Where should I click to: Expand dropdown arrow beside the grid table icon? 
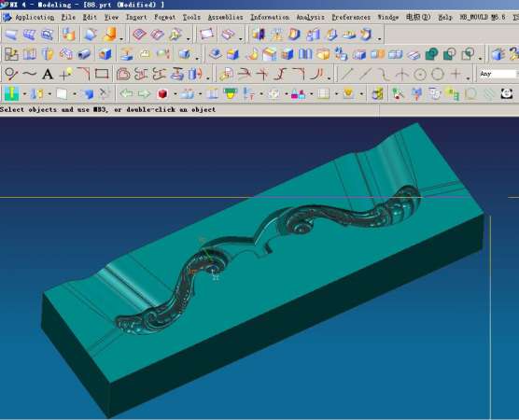pos(336,94)
